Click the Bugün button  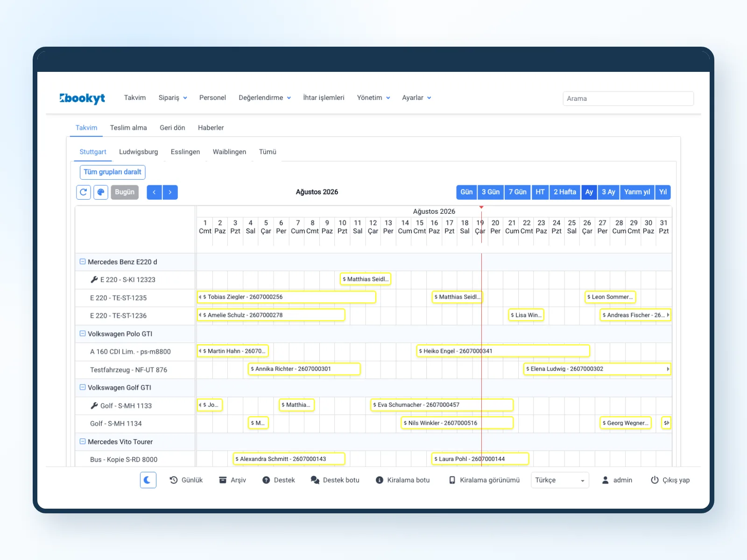[x=125, y=192]
